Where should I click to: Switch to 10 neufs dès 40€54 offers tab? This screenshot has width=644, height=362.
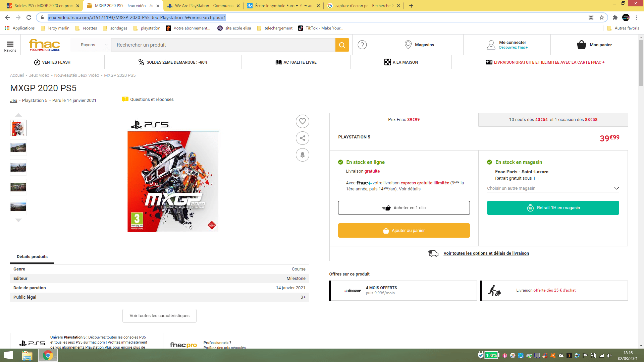tap(553, 120)
